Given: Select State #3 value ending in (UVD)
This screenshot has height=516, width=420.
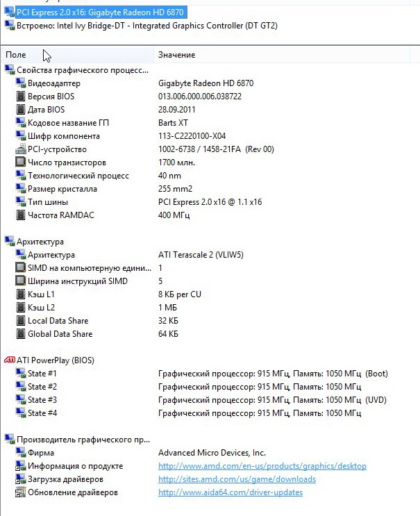Looking at the screenshot, I should coord(273,399).
